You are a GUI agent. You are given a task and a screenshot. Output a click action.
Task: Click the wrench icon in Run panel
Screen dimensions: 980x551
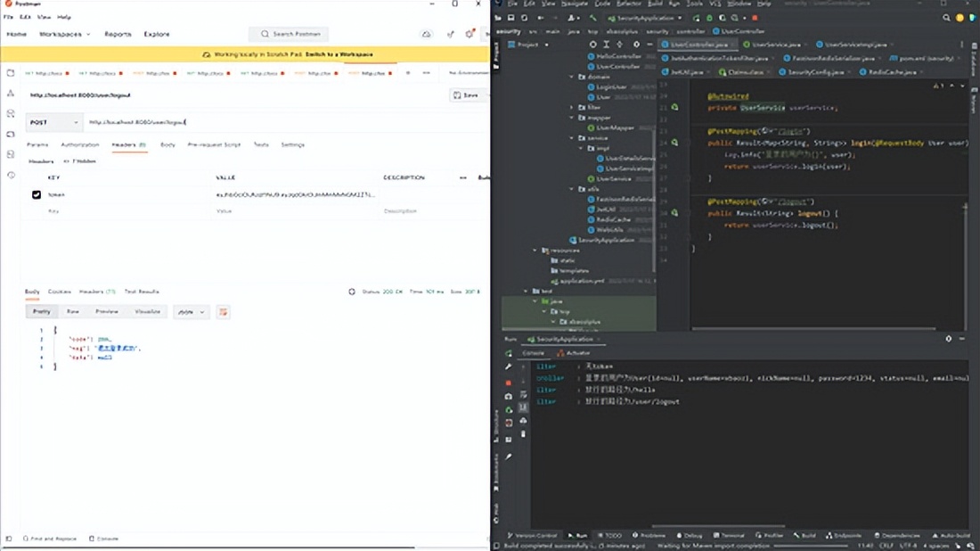[x=508, y=366]
